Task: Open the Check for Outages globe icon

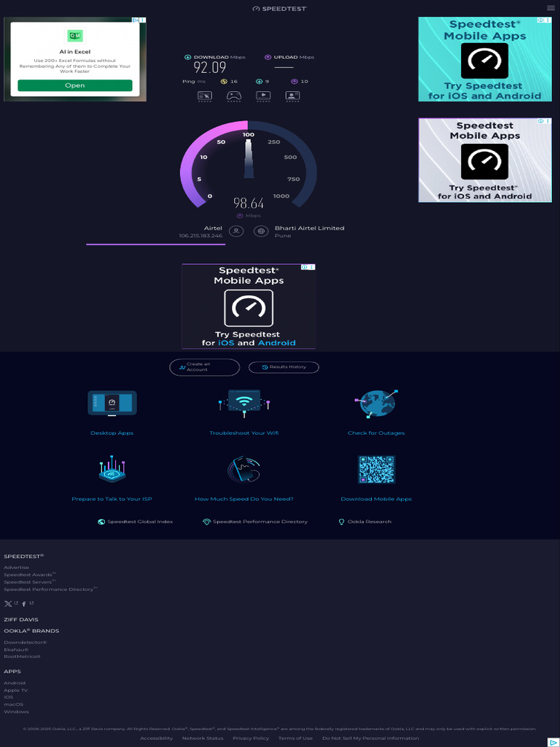Action: pyautogui.click(x=376, y=404)
